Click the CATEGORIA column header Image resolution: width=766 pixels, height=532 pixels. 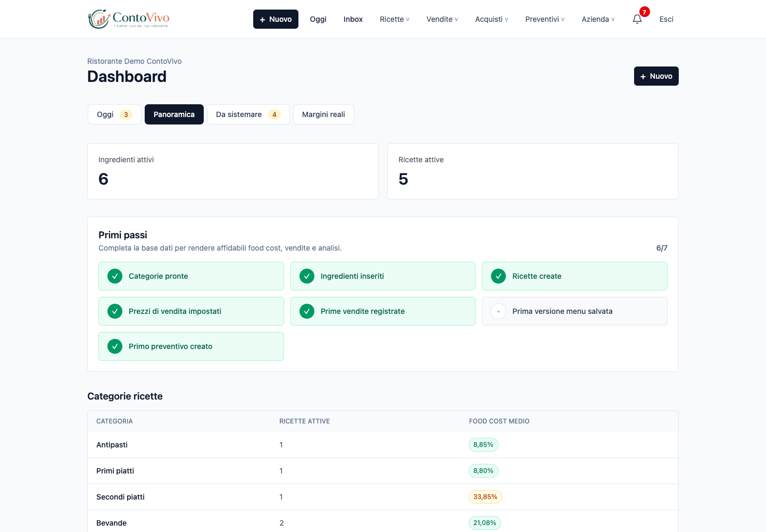coord(114,421)
